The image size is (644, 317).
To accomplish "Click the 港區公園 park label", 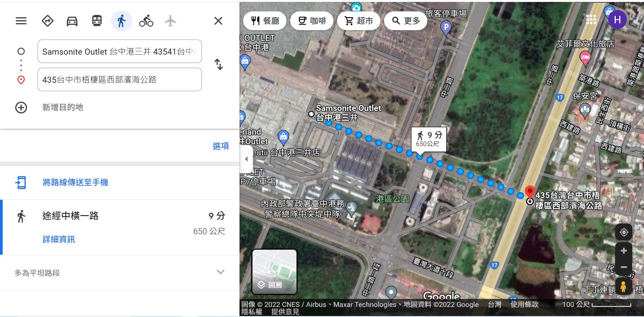I will [x=392, y=199].
